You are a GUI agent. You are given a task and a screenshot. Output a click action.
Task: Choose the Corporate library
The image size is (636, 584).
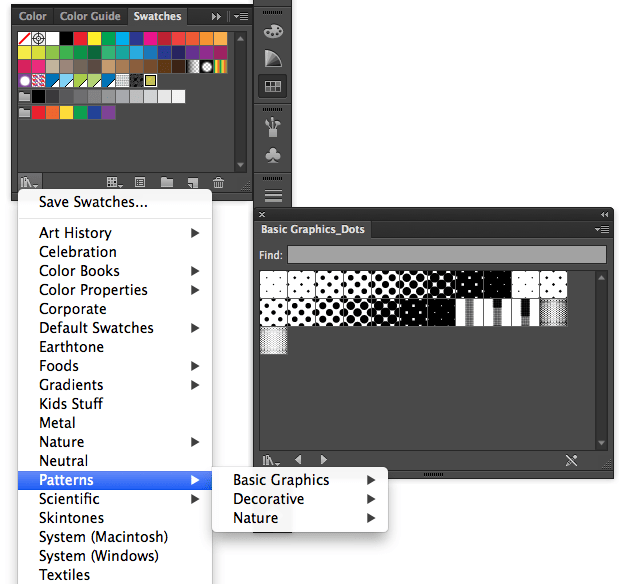(x=115, y=309)
